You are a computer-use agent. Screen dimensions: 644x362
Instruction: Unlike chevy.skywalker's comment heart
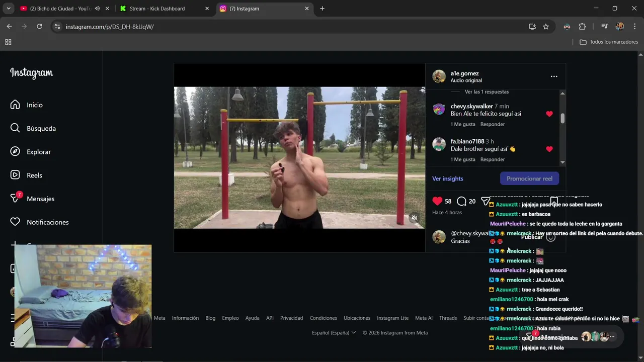(549, 114)
